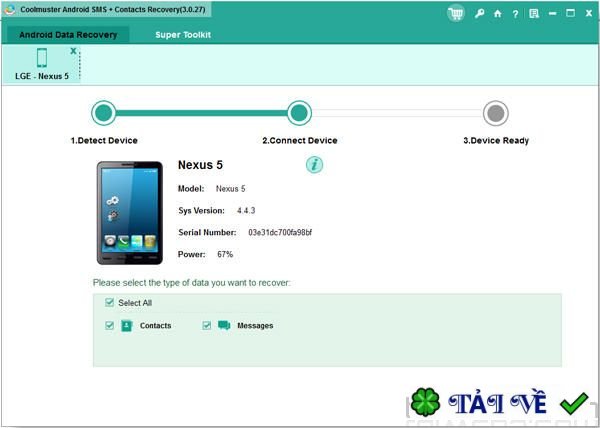
Task: Click the device information 'i' icon
Action: tap(314, 165)
